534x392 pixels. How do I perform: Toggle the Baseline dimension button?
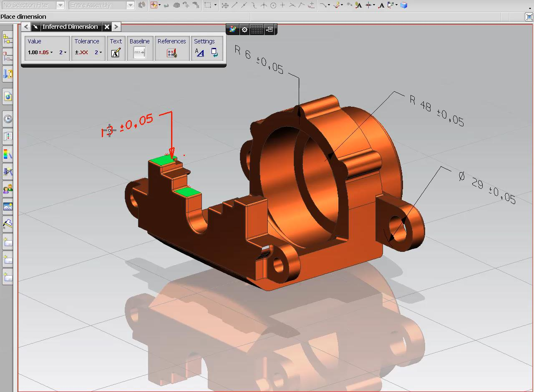(x=139, y=53)
